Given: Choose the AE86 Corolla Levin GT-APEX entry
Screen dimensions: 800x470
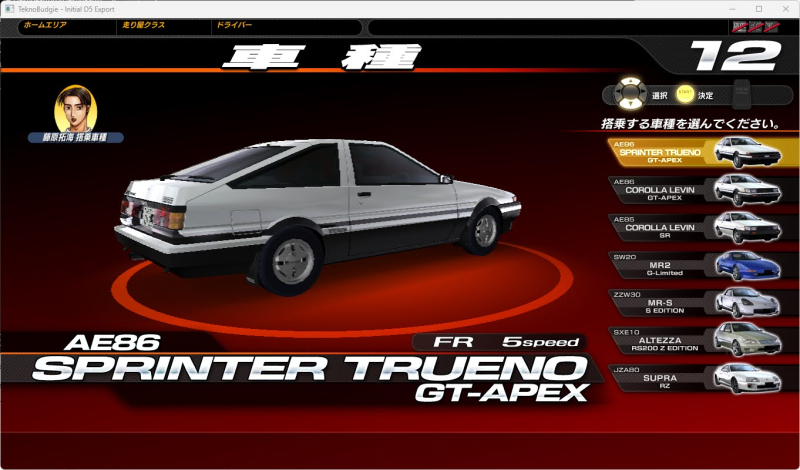Looking at the screenshot, I should [x=704, y=190].
